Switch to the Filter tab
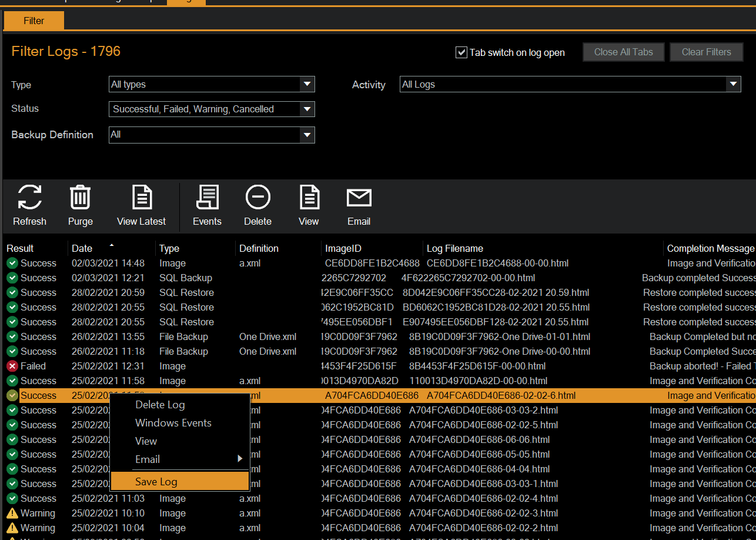 tap(33, 21)
